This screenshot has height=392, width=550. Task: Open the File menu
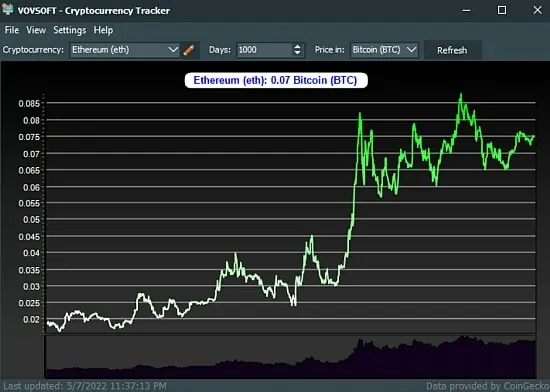(12, 30)
